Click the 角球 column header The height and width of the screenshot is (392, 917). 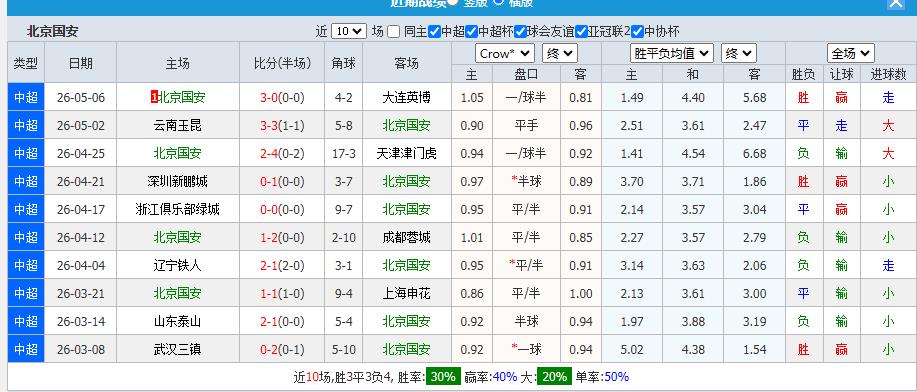click(x=344, y=63)
